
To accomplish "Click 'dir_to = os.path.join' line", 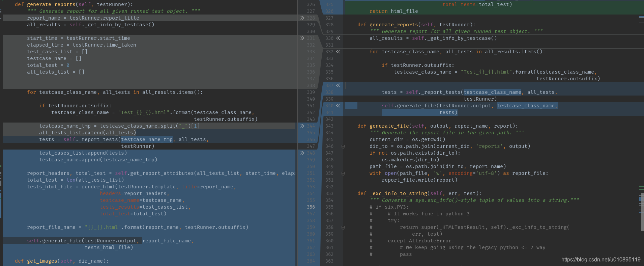I will pos(450,146).
